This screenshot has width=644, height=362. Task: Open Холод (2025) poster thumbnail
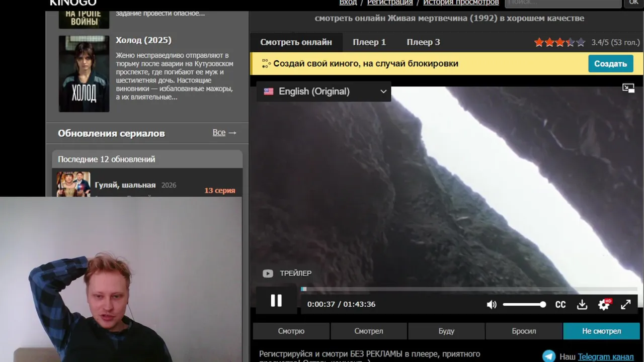(84, 74)
